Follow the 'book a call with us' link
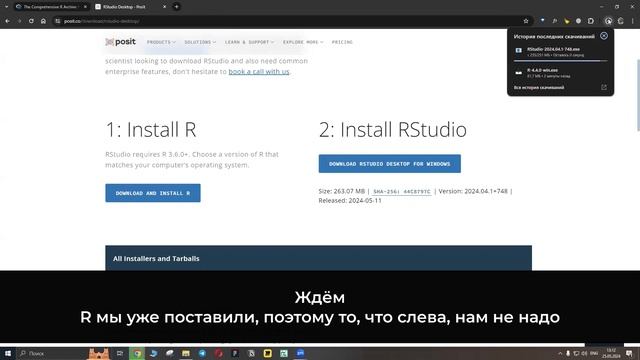The image size is (640, 360). click(x=259, y=71)
